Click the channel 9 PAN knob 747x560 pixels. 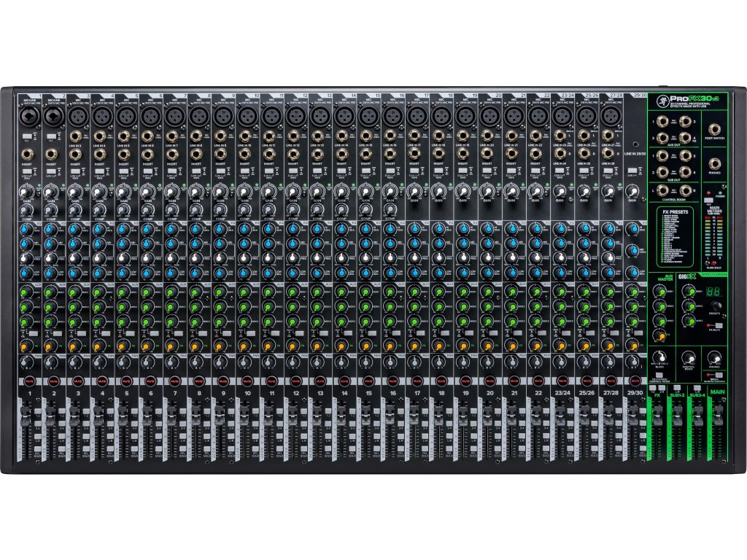[x=220, y=363]
